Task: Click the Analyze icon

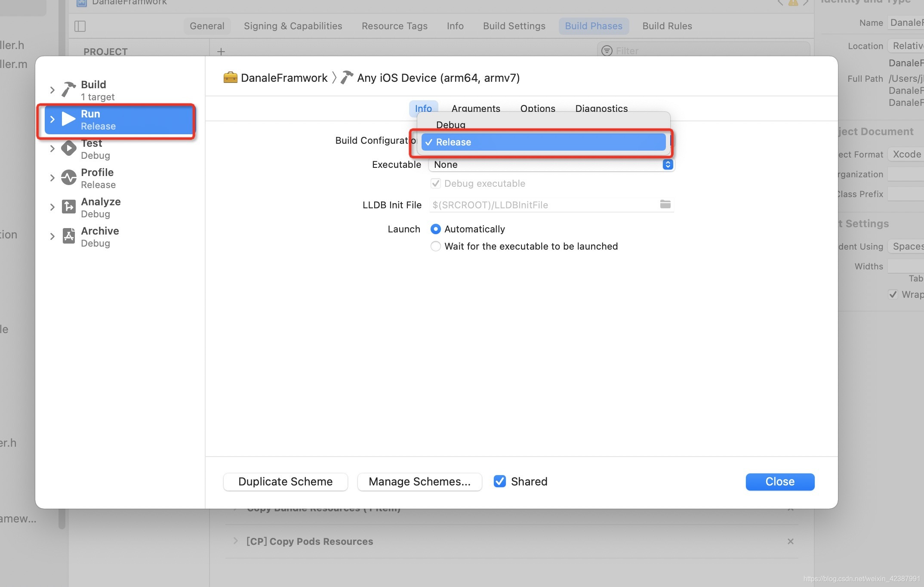Action: coord(68,207)
